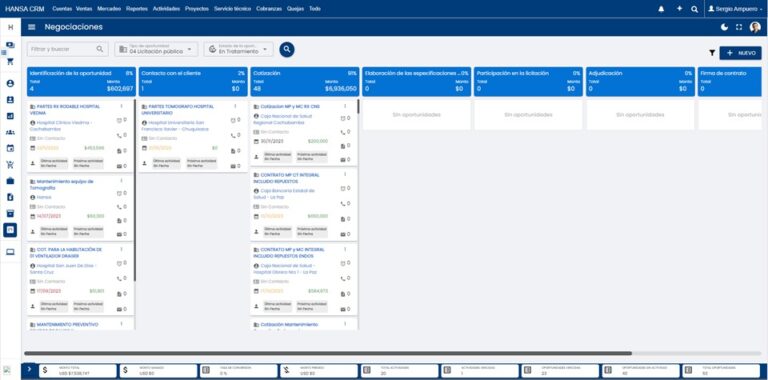Open the contact card icon in sidebar
Image resolution: width=768 pixels, height=380 pixels.
[10, 99]
